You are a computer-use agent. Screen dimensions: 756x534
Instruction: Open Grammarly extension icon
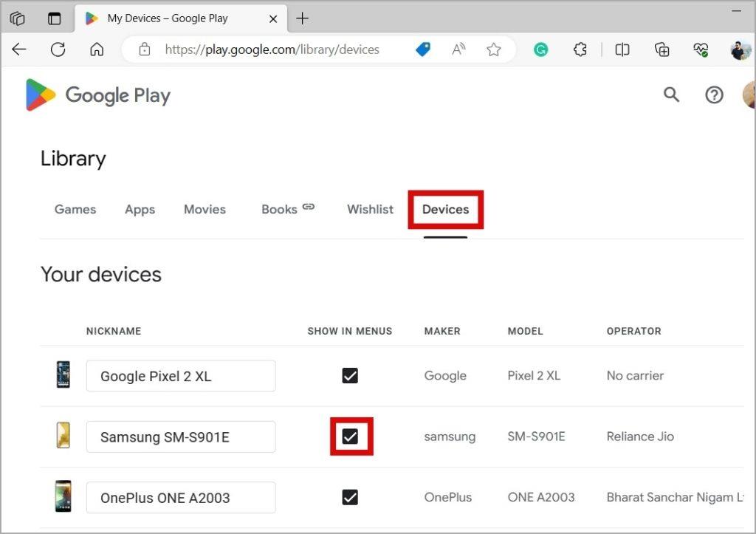(x=540, y=49)
